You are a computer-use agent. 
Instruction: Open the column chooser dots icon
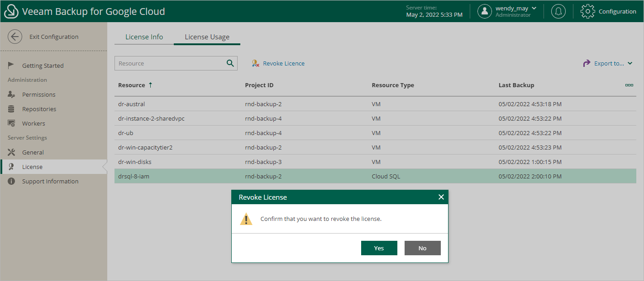pos(629,85)
